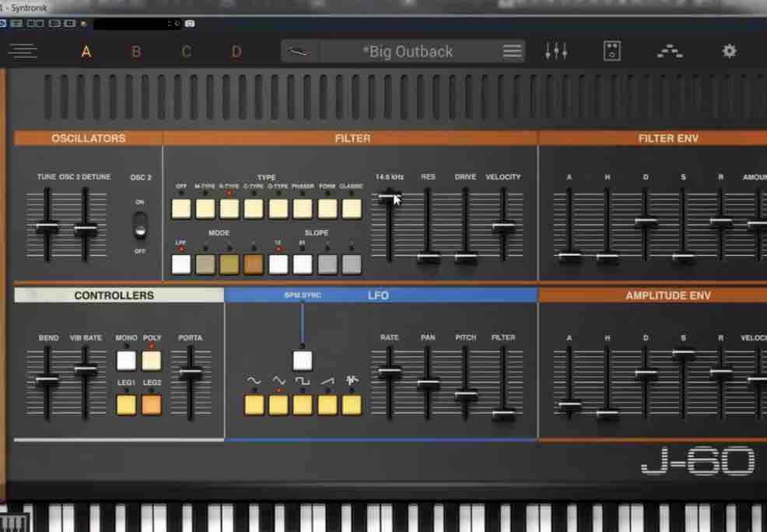
Task: Enable LEG2 legato button
Action: 151,405
